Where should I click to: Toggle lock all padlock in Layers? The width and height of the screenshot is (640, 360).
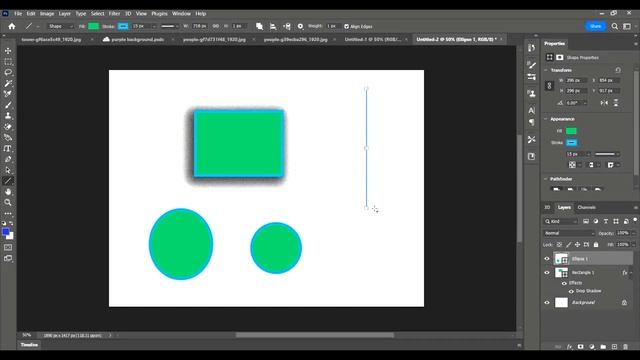click(x=596, y=244)
